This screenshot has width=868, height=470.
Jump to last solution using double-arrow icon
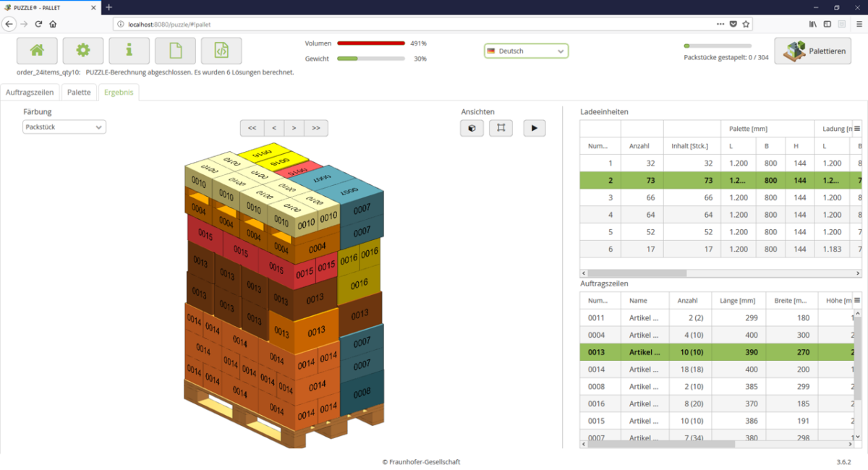315,128
